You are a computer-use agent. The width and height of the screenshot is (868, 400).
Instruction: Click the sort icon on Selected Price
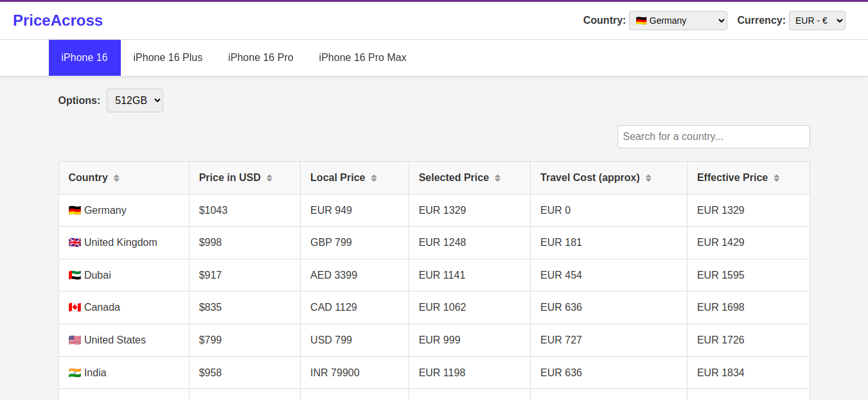pos(497,178)
